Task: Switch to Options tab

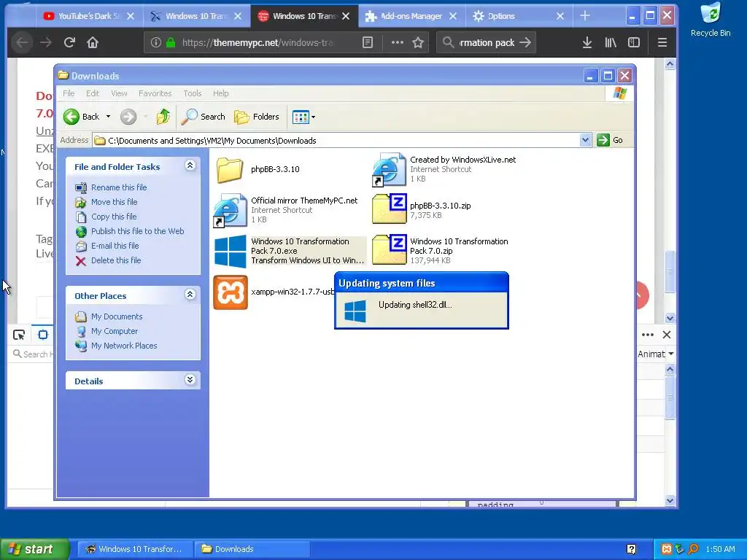Action: pos(518,16)
